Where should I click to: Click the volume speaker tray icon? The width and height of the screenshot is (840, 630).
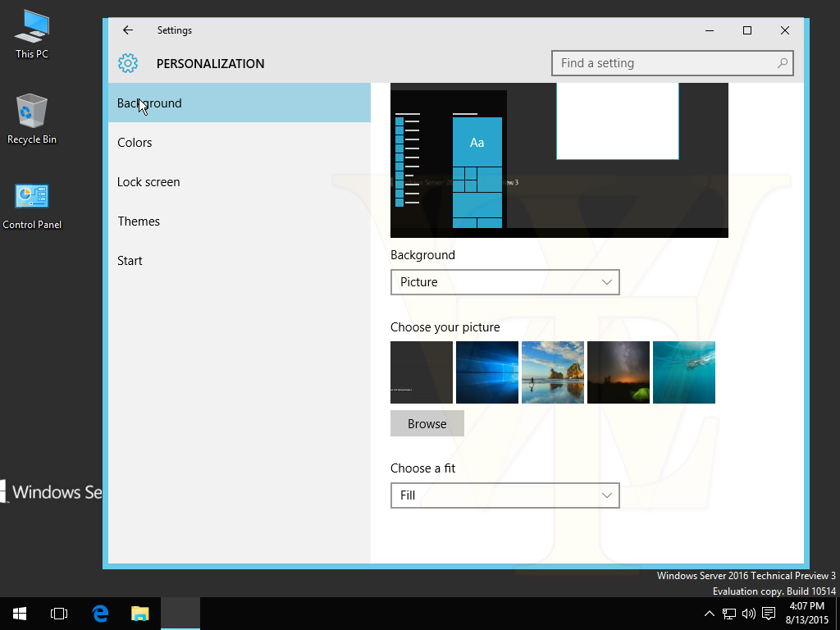748,614
